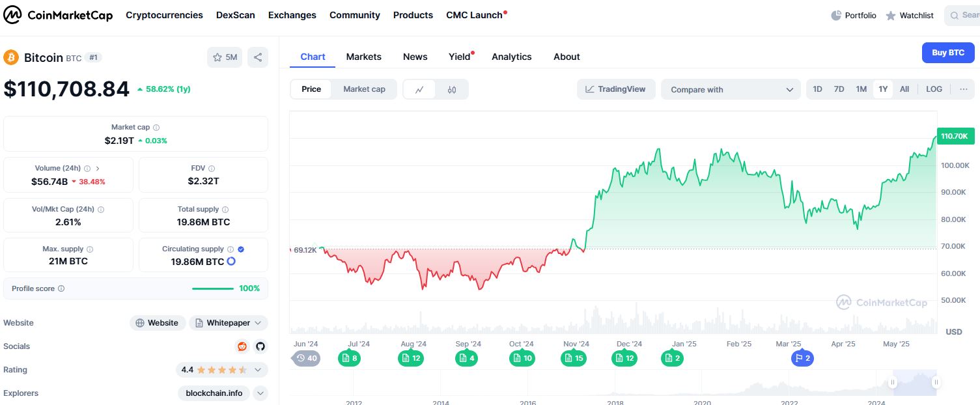Switch chart to Market cap view
980x405 pixels.
364,89
